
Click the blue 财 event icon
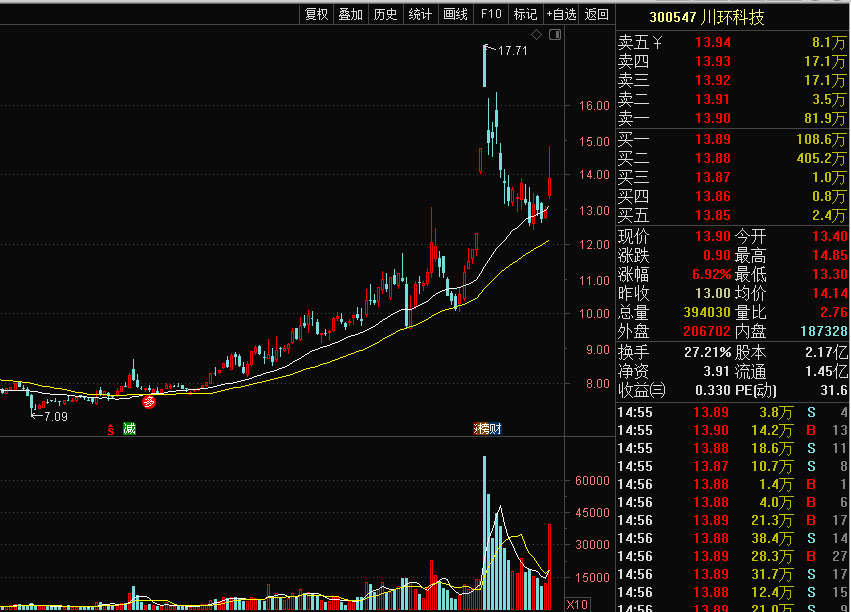click(495, 429)
